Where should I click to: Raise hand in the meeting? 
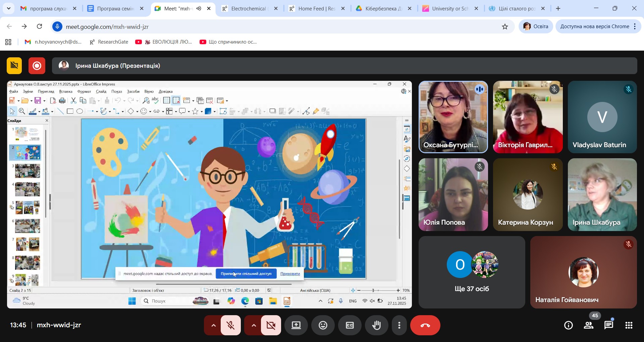376,325
